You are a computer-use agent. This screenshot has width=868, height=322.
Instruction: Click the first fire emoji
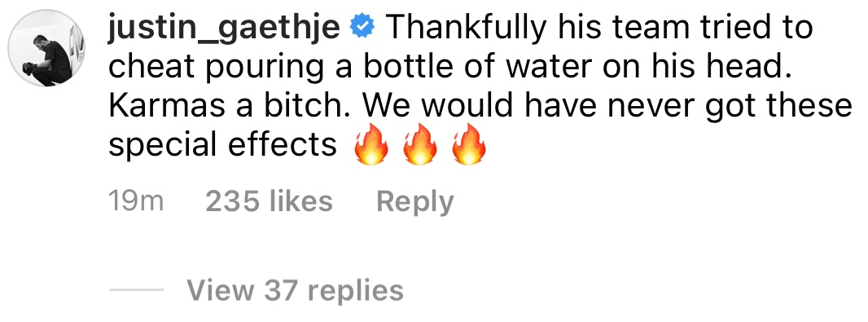tap(370, 144)
